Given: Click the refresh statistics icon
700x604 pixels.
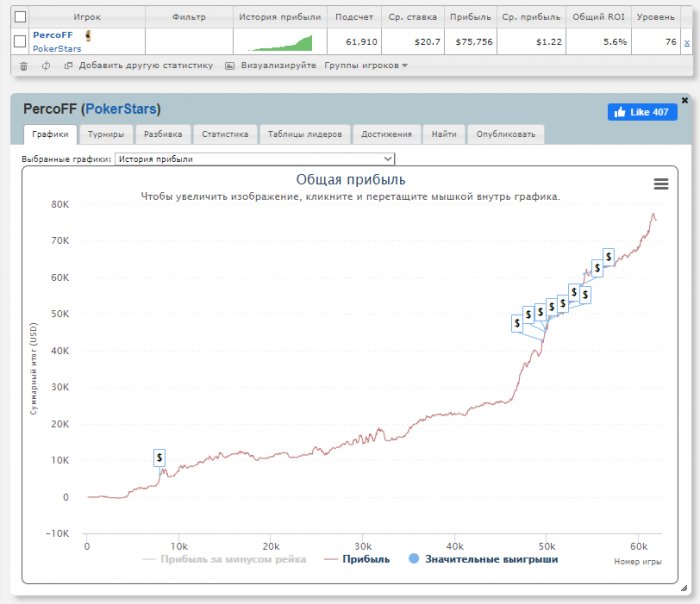Looking at the screenshot, I should coord(46,66).
